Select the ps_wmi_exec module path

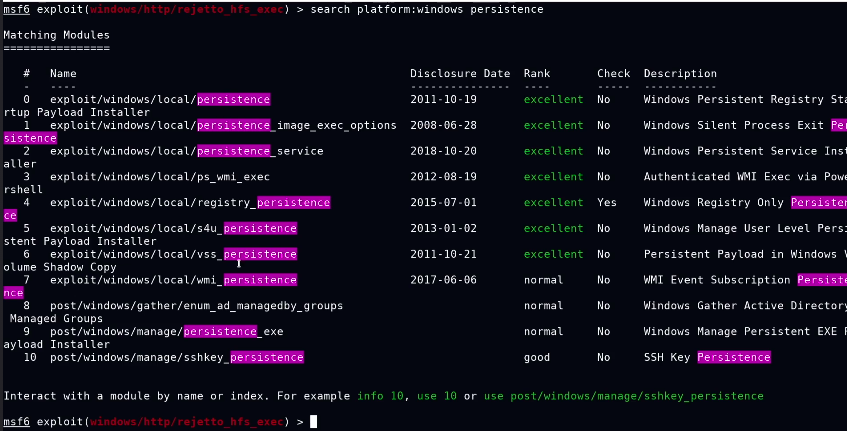coord(160,177)
